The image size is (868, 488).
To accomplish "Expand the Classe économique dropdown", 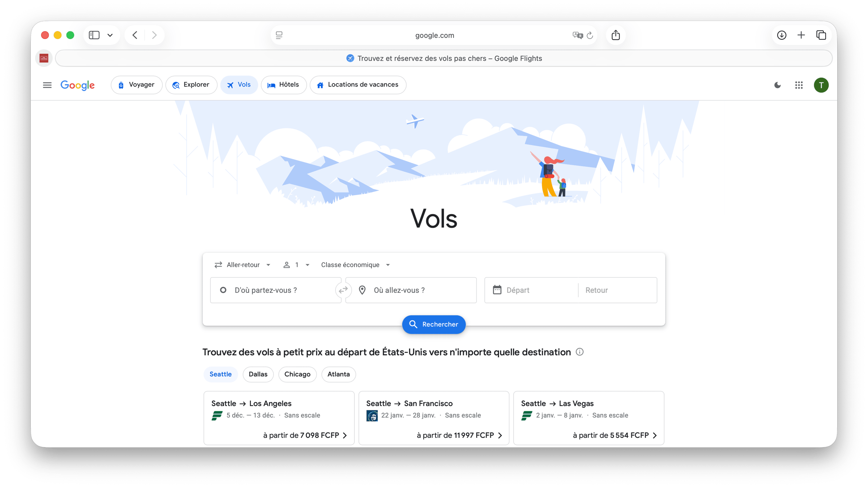I will (x=355, y=265).
